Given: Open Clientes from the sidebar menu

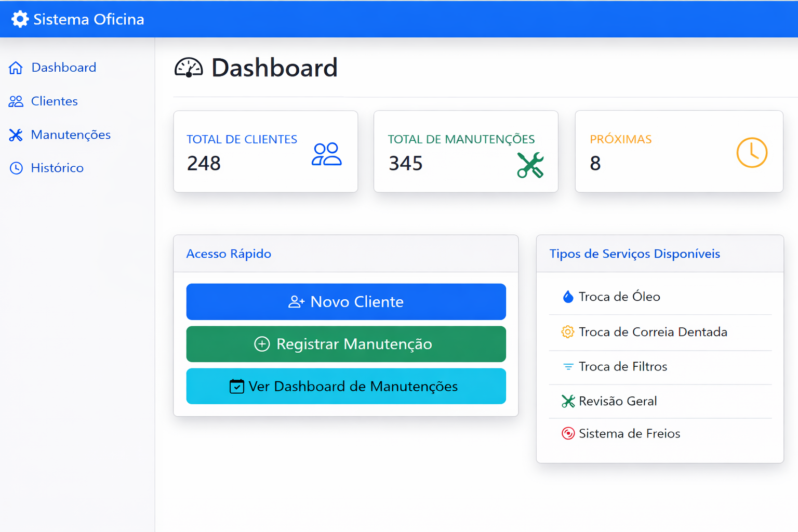Looking at the screenshot, I should pos(54,101).
